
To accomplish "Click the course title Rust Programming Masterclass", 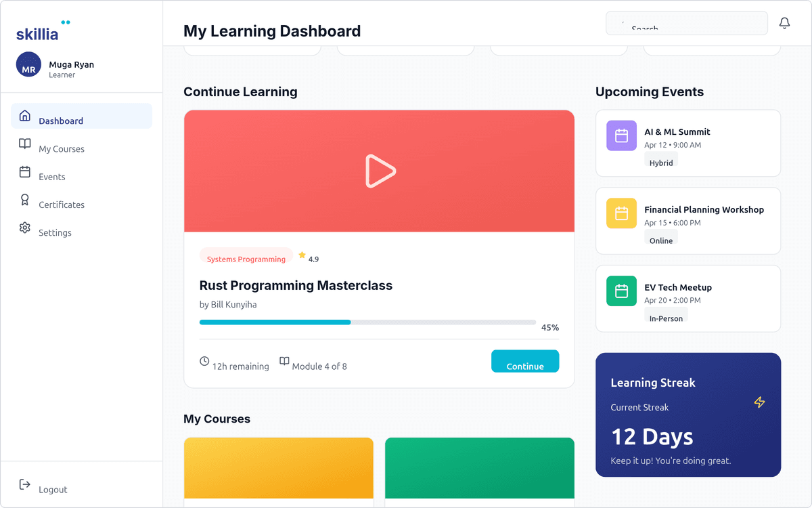I will 296,285.
